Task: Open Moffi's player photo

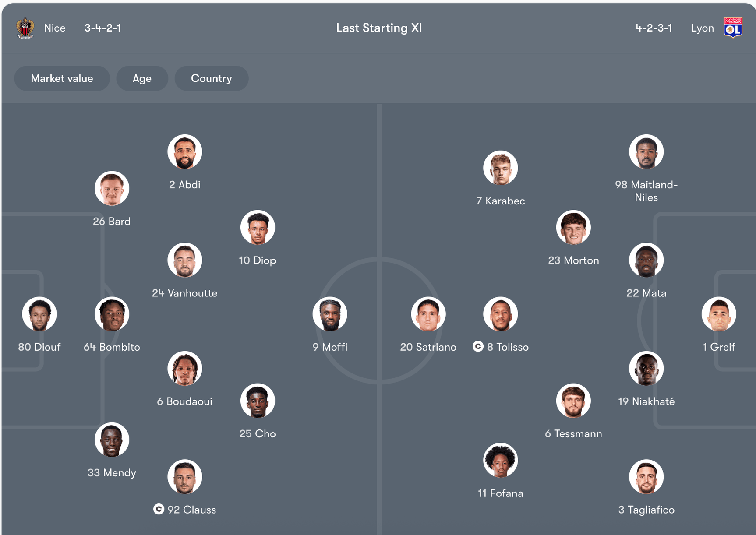Action: tap(330, 314)
